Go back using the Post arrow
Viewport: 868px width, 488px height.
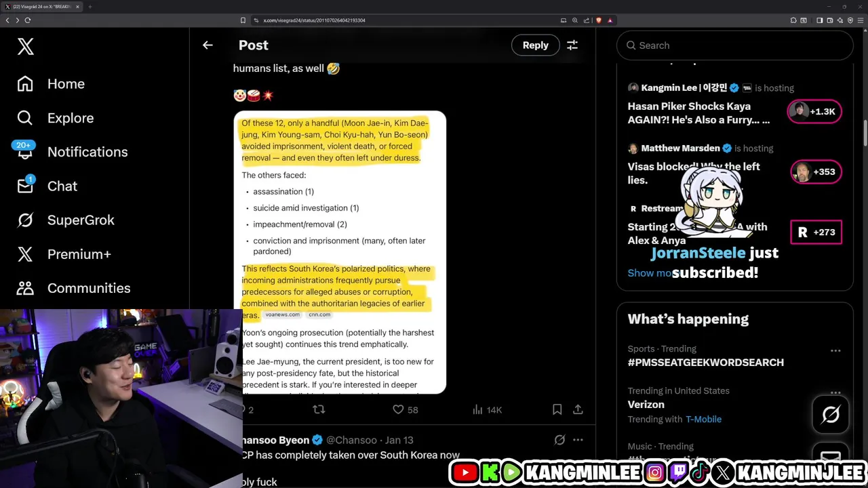click(x=208, y=45)
